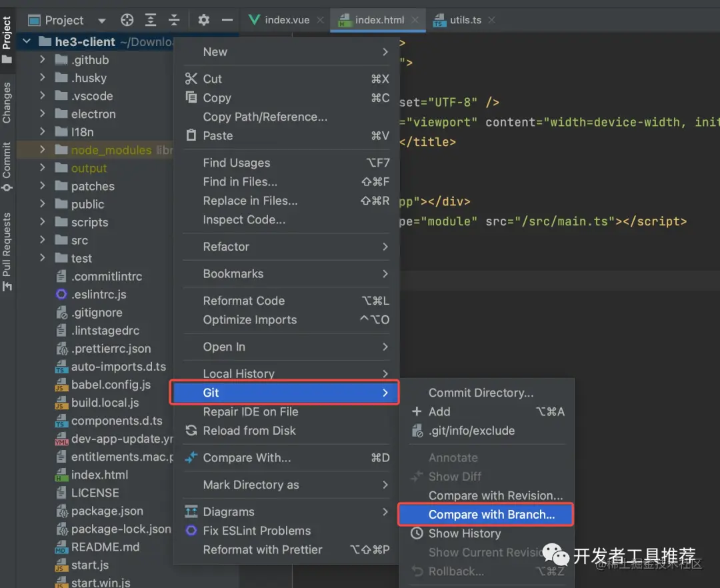Close the index.vue editor tab
Screen dimensions: 720x588
[320, 20]
